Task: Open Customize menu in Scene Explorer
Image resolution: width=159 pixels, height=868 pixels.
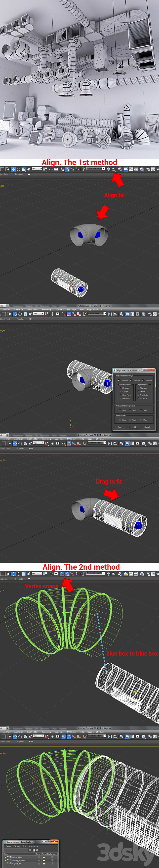Action: coord(34,846)
